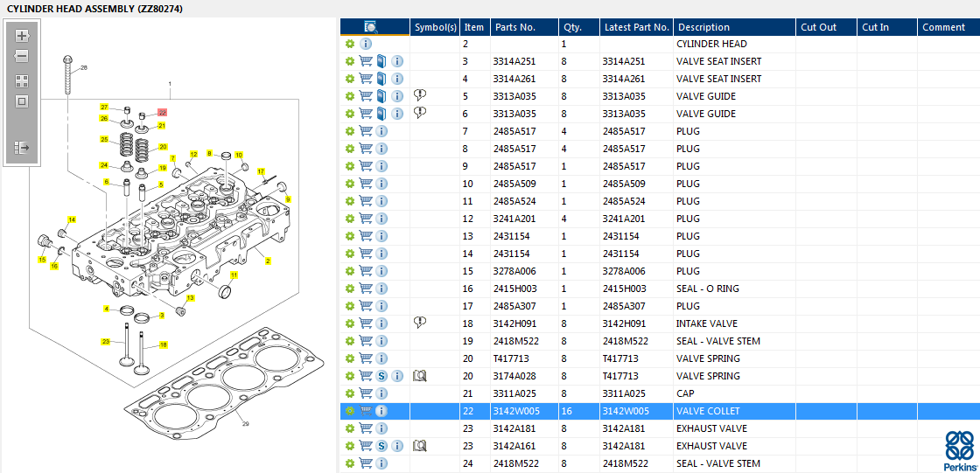Click the note symbol on item 5
The image size is (980, 473).
tap(420, 95)
